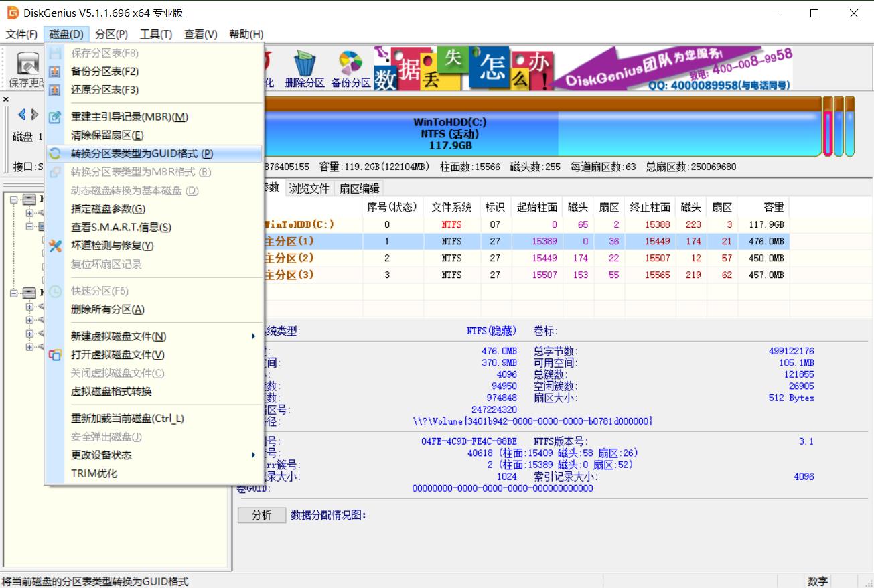Choose 查看S.M.A.R.T.信息(S)

click(x=154, y=228)
